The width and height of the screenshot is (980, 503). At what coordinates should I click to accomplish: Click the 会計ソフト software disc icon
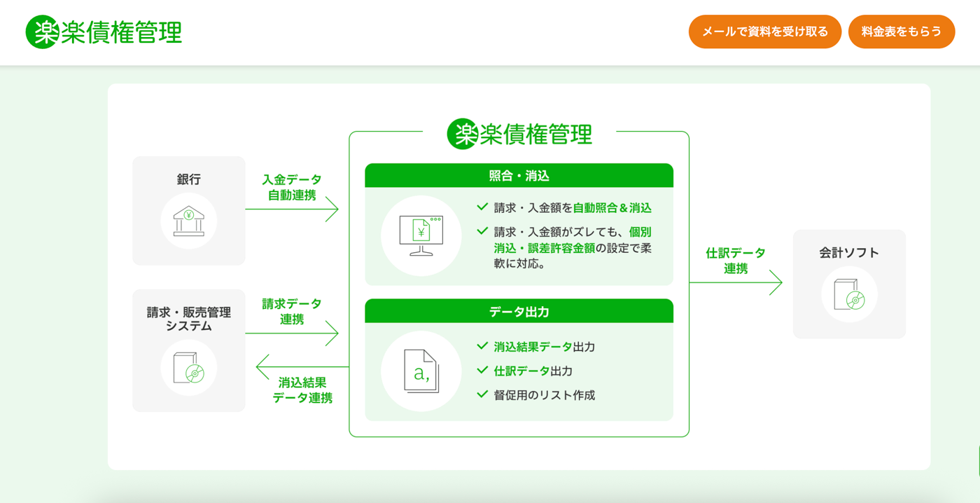(x=850, y=294)
